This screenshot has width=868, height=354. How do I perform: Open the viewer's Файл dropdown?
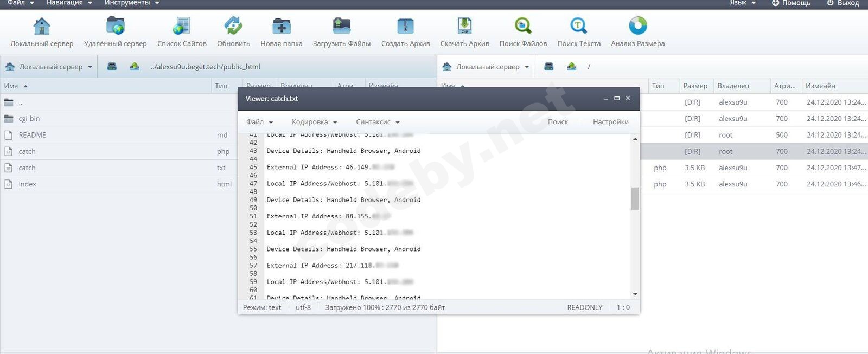pos(259,122)
